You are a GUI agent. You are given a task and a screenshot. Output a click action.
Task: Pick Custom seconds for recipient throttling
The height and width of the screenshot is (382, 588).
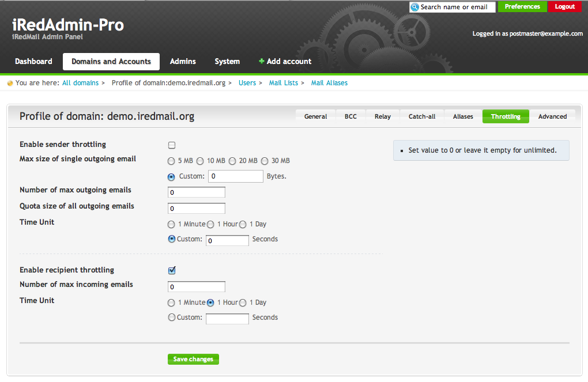[x=171, y=317]
